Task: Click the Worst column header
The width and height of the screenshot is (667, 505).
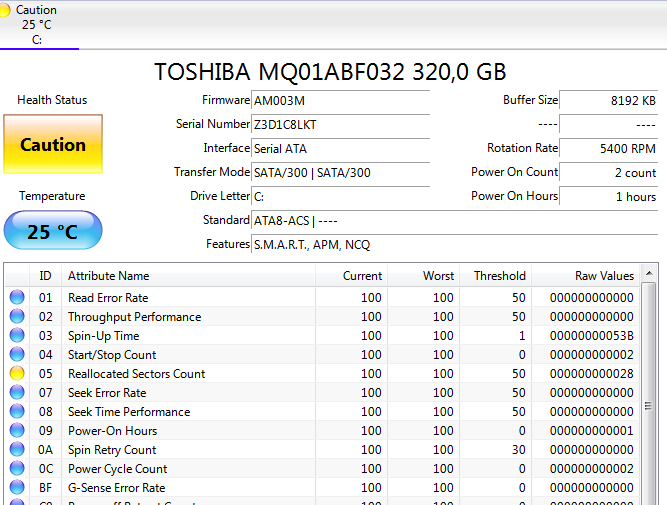Action: click(x=423, y=276)
